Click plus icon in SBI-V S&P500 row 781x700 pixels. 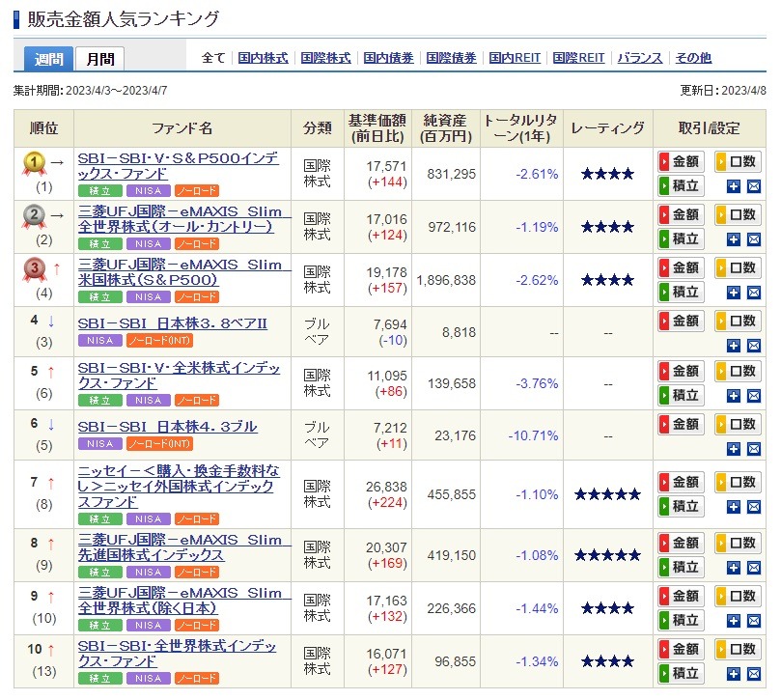[x=733, y=186]
